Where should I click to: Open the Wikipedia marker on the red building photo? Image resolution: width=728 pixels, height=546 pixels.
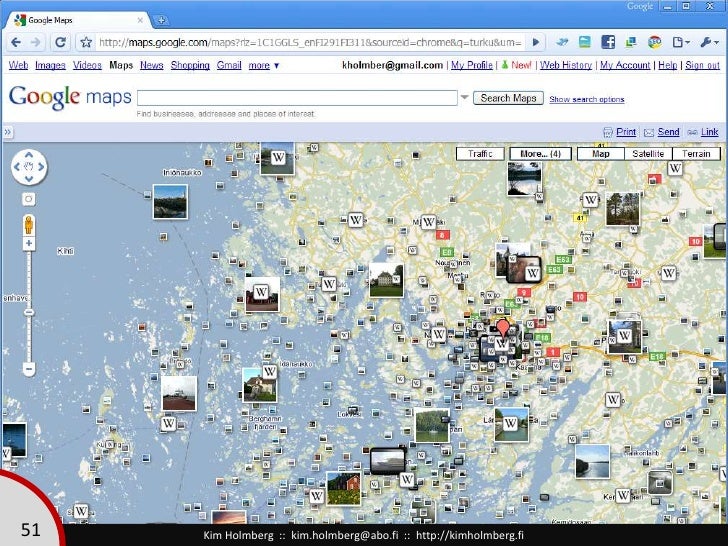[261, 292]
